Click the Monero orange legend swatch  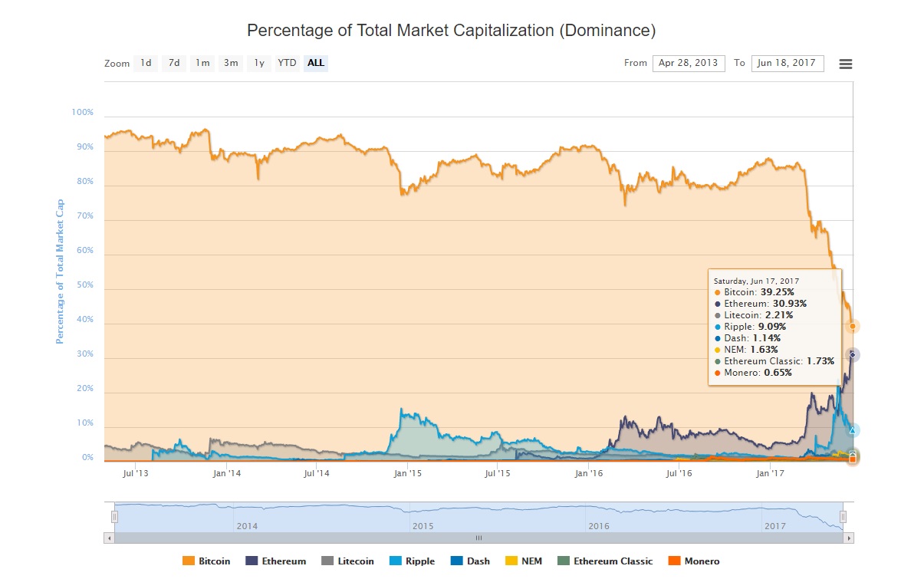coord(674,561)
